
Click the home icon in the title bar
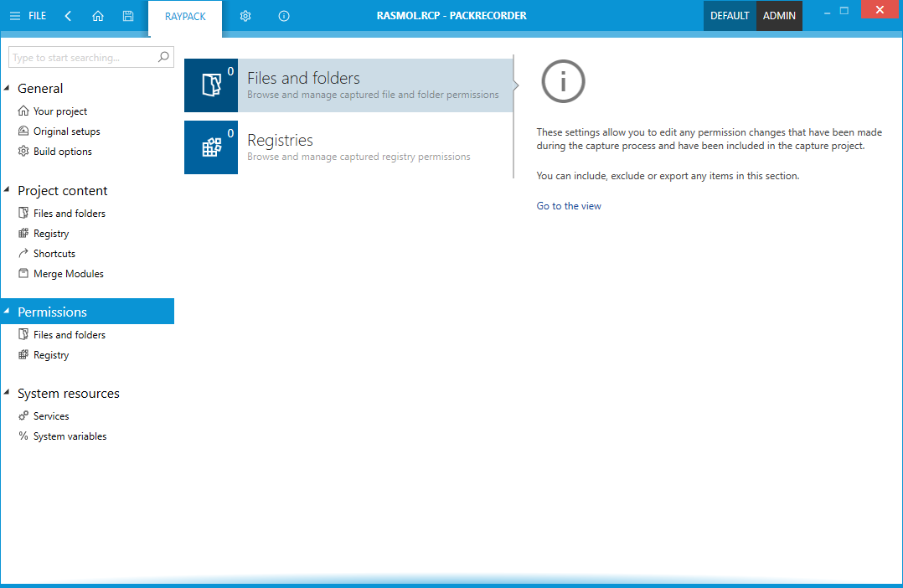tap(98, 16)
